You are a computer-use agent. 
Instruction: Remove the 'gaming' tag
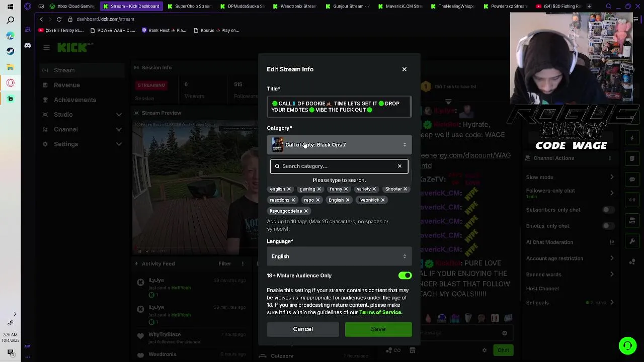(x=319, y=189)
